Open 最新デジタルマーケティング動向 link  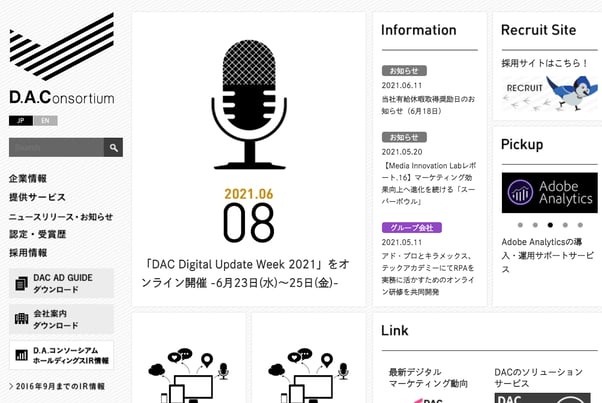pyautogui.click(x=428, y=378)
